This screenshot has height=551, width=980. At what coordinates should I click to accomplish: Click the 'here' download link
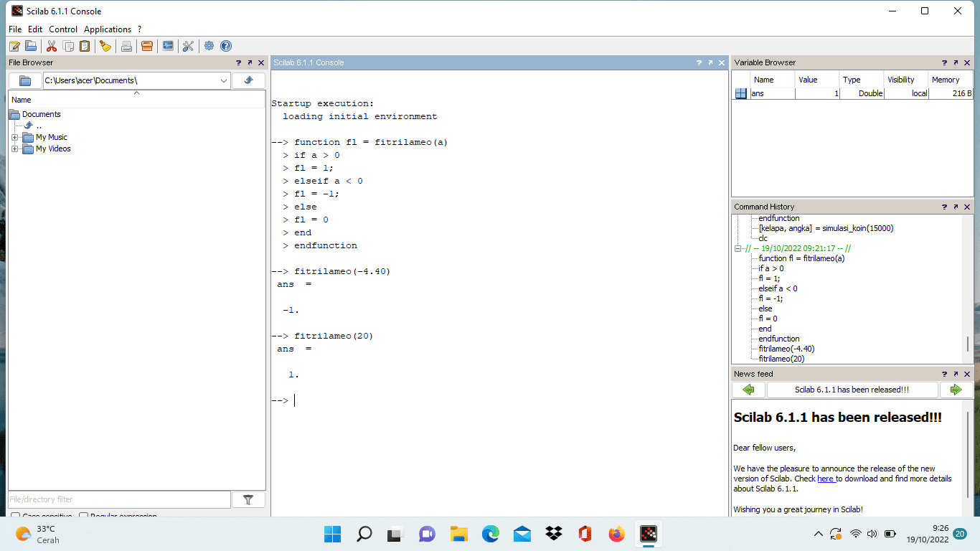point(826,479)
